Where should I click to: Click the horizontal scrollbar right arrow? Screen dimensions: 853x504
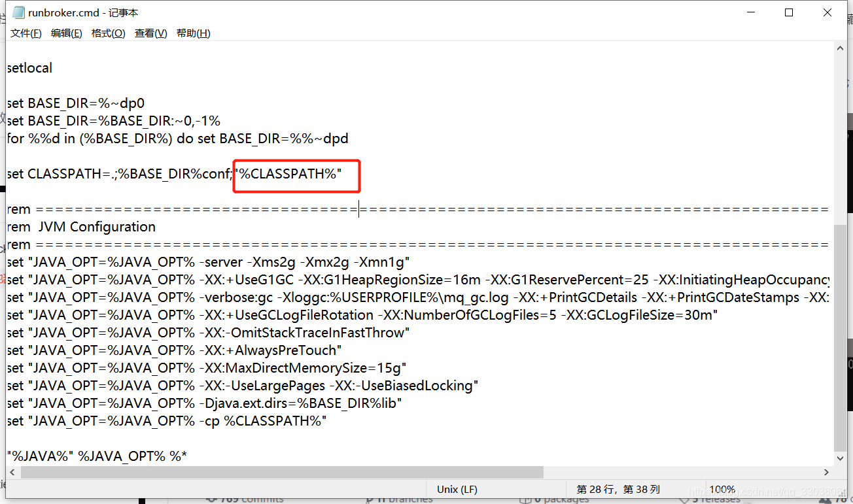pos(826,472)
